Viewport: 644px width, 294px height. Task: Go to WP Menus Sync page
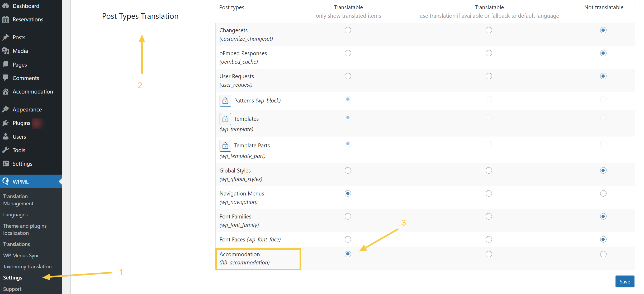pos(21,255)
